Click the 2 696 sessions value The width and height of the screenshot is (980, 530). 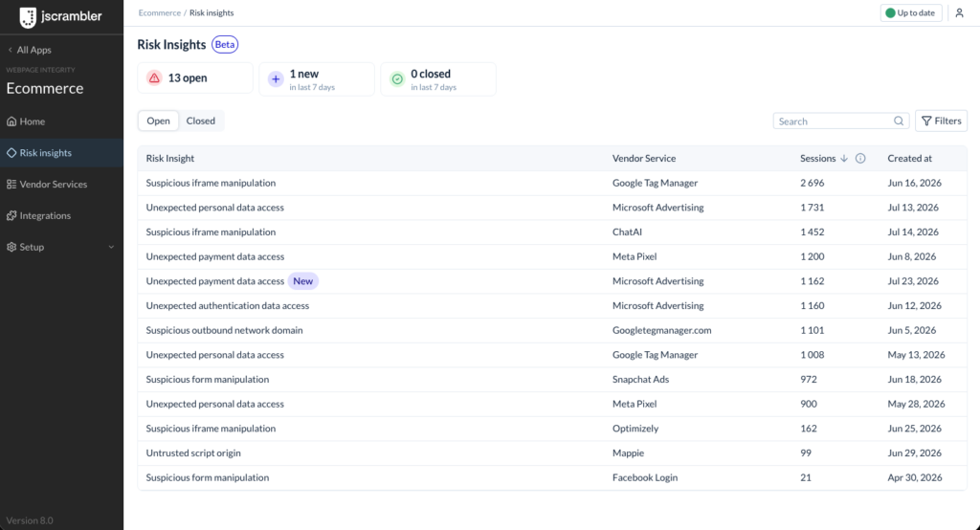pyautogui.click(x=812, y=183)
